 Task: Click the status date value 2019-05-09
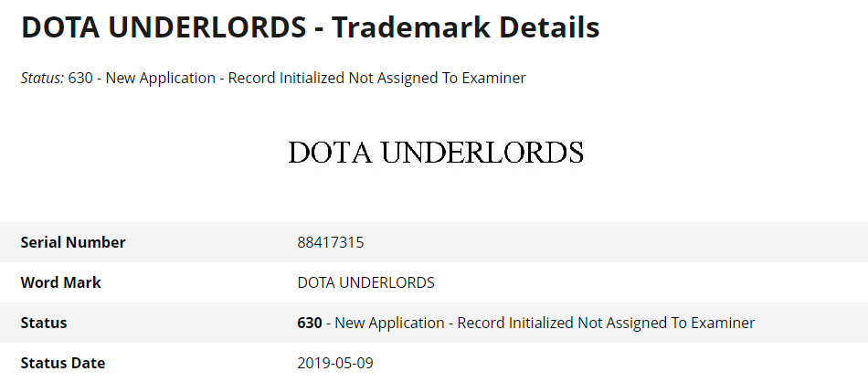tap(335, 363)
